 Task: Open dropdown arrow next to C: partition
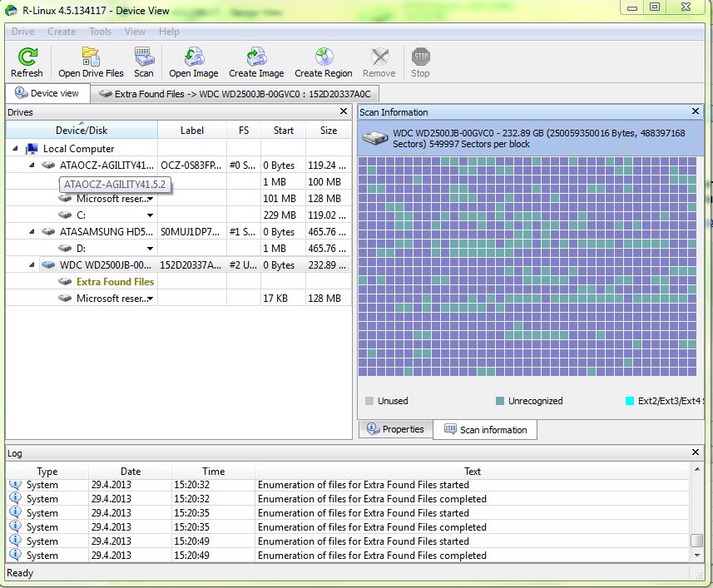click(x=150, y=215)
